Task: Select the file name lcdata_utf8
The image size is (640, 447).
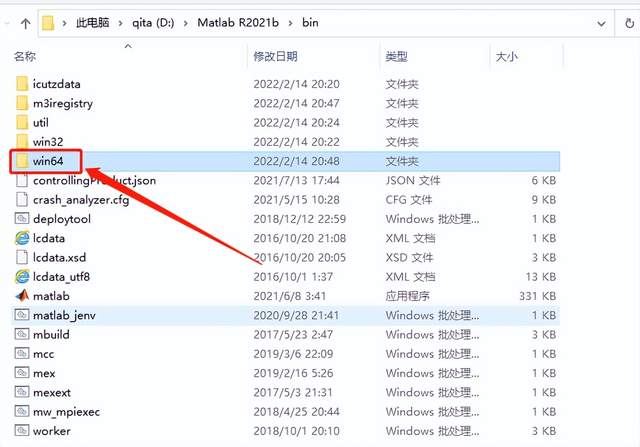Action: pos(61,277)
